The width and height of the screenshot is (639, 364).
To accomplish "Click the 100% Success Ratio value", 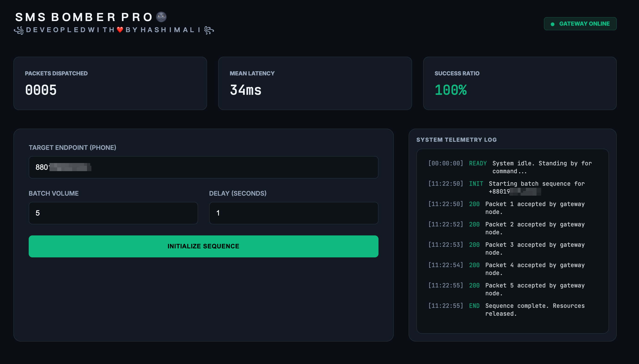I will click(450, 90).
